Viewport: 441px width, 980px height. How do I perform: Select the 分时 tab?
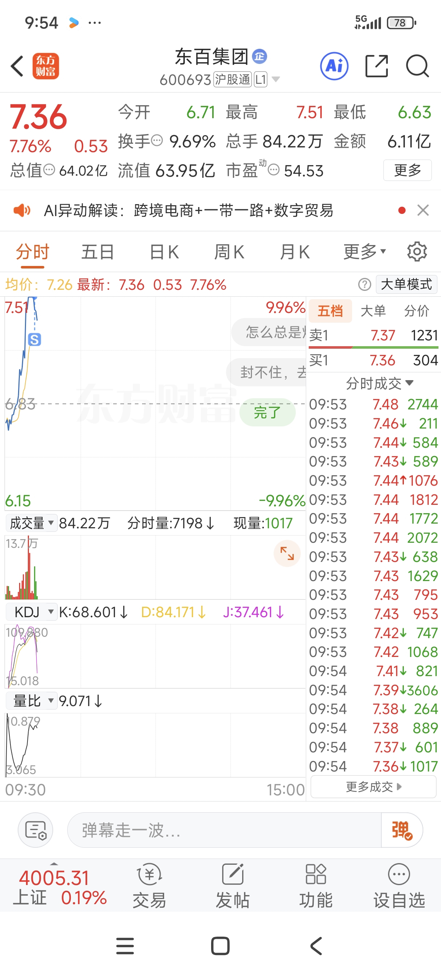[x=32, y=252]
